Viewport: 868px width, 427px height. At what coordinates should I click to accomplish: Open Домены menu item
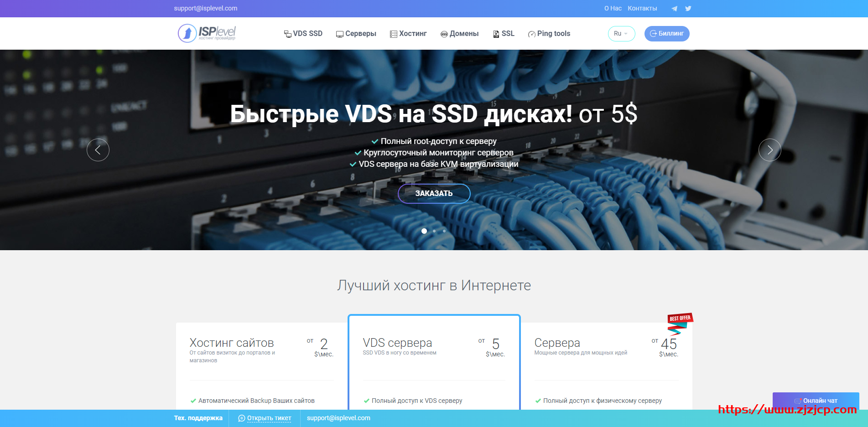coord(460,34)
